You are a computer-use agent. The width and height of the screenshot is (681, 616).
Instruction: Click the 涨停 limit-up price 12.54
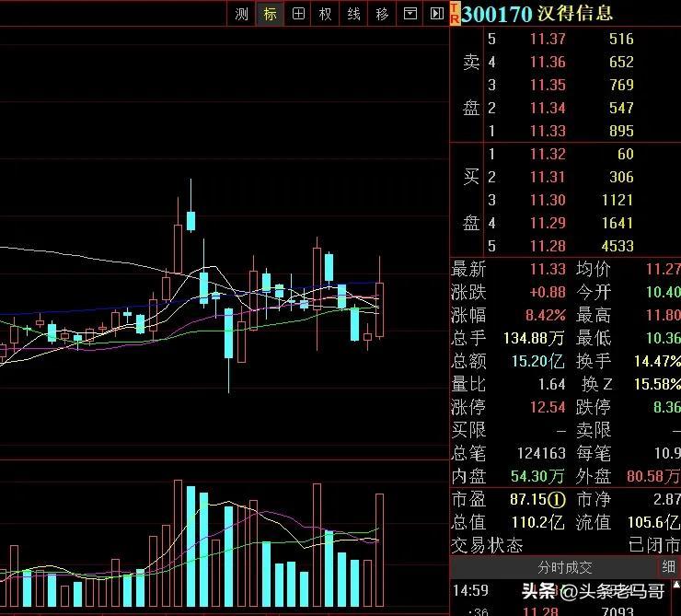point(548,408)
